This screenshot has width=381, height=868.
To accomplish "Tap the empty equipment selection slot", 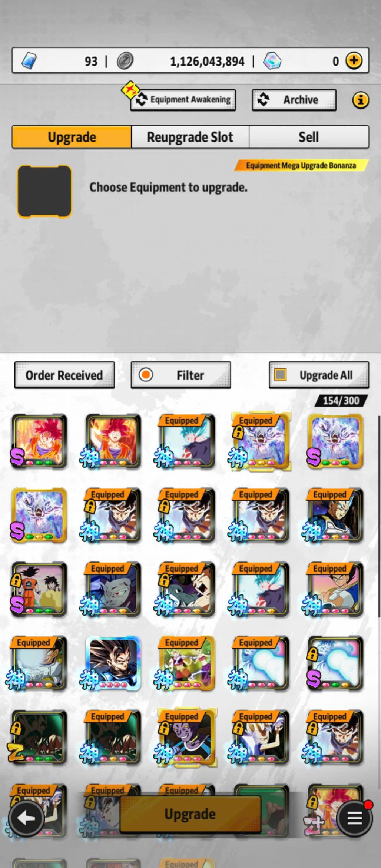I will coord(44,191).
